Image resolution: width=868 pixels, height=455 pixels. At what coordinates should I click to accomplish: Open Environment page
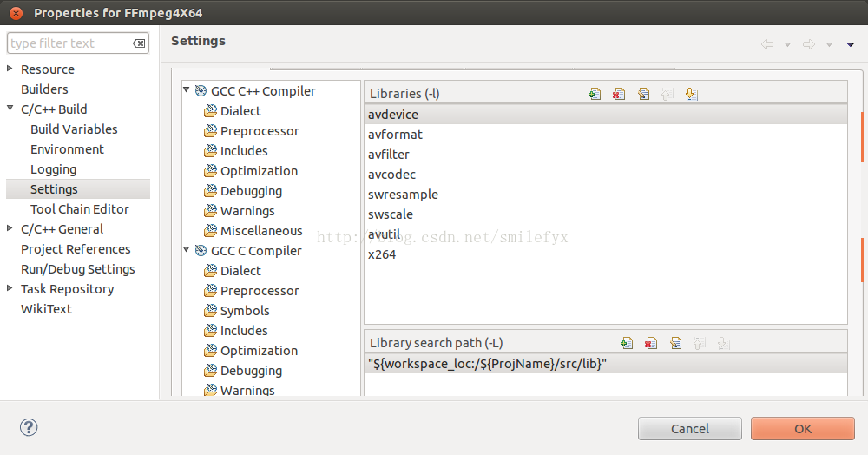[x=67, y=148]
